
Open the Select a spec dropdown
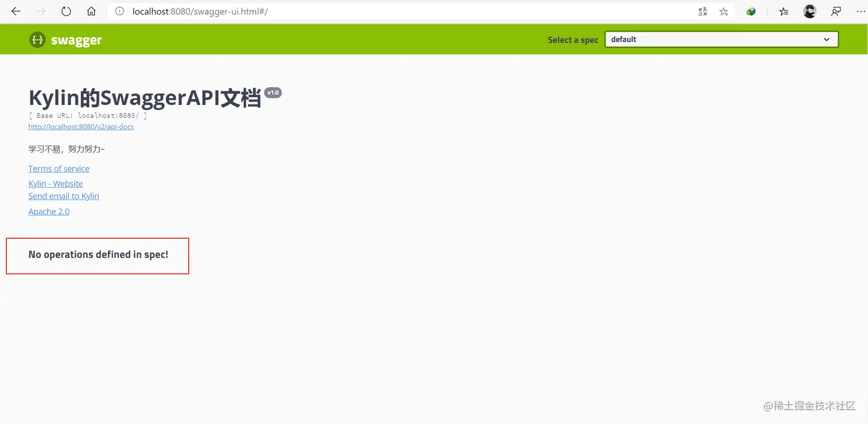click(722, 40)
